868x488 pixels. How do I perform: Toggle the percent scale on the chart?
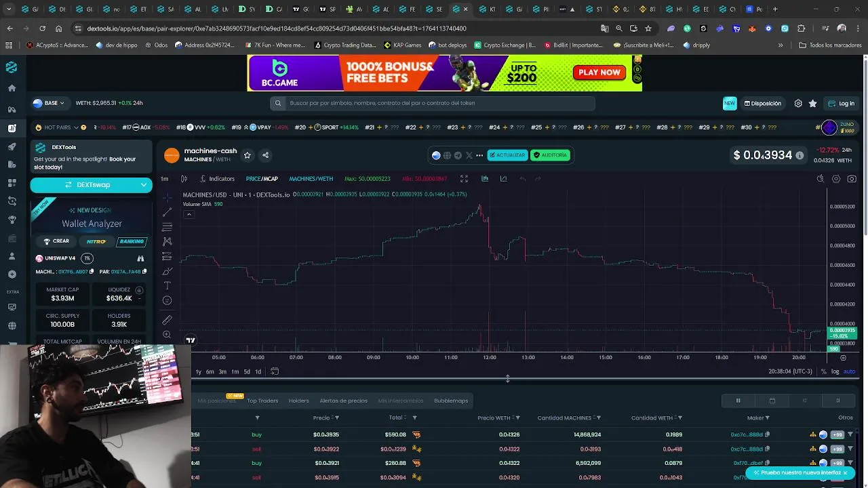pyautogui.click(x=823, y=371)
